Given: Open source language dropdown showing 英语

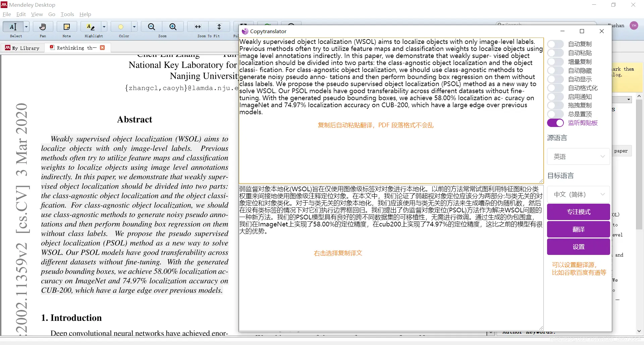Looking at the screenshot, I should [578, 156].
